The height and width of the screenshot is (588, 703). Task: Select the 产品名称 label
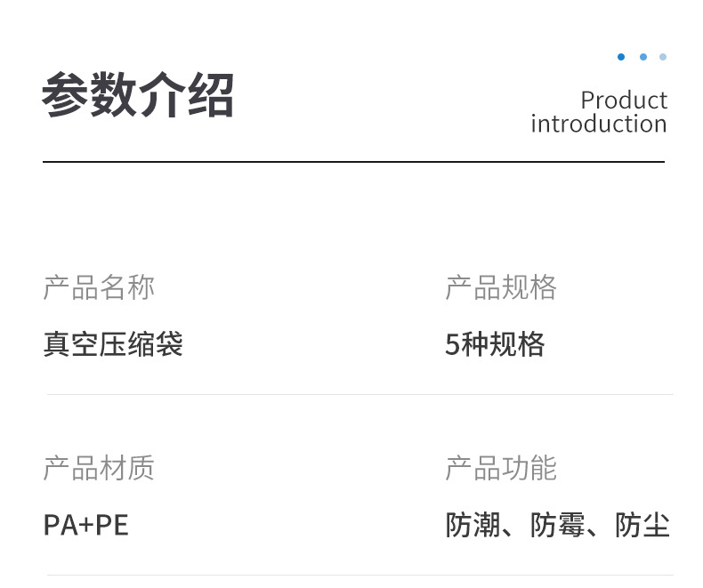[x=99, y=287]
